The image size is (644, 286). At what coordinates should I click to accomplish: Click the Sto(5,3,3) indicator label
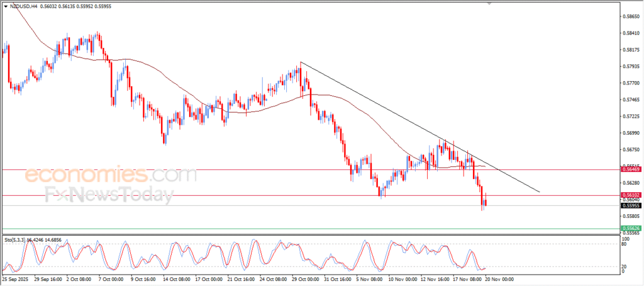17,240
